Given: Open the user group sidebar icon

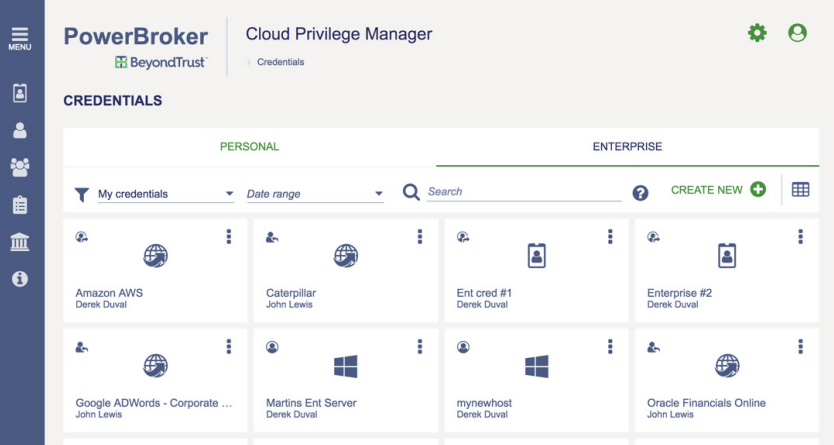Looking at the screenshot, I should click(x=20, y=167).
